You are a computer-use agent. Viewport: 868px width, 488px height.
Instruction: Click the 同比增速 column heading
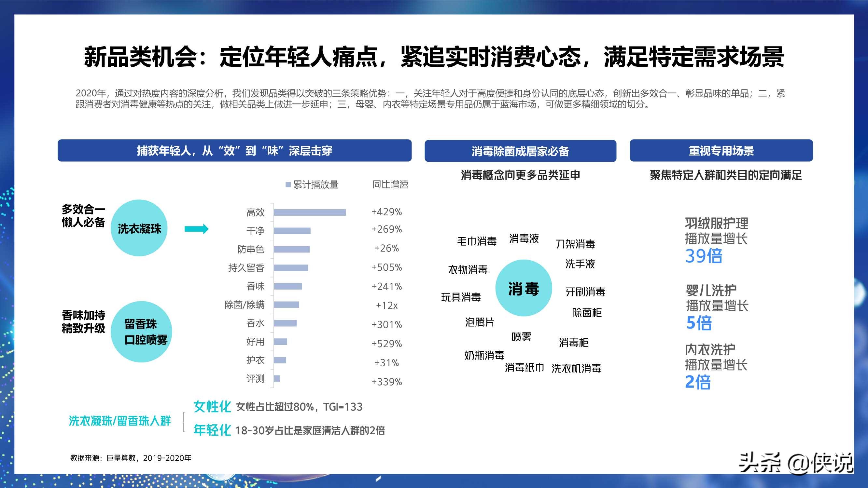[390, 184]
